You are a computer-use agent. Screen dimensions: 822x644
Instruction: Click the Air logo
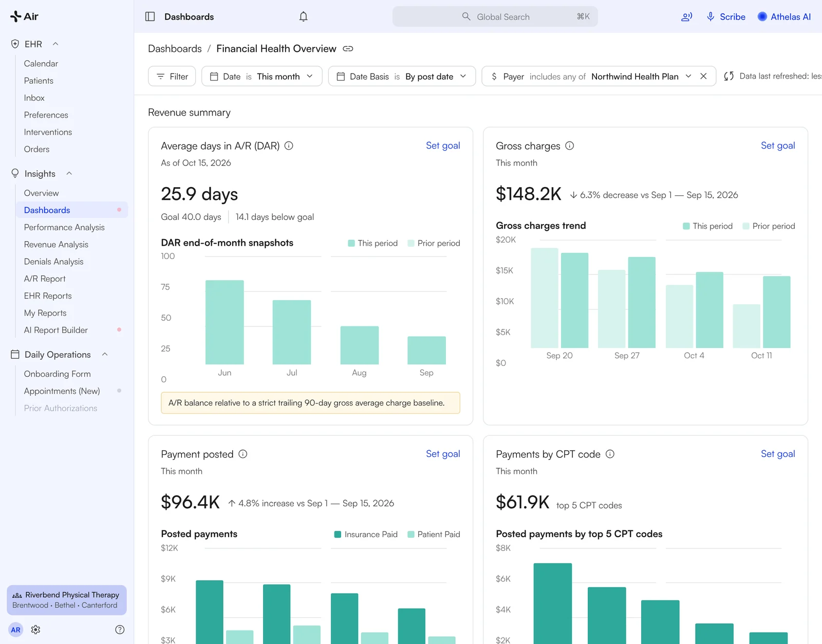[24, 16]
